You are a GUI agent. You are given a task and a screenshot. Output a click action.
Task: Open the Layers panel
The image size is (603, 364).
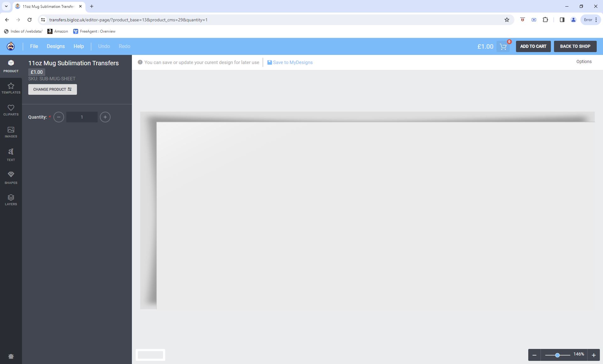coord(11,200)
